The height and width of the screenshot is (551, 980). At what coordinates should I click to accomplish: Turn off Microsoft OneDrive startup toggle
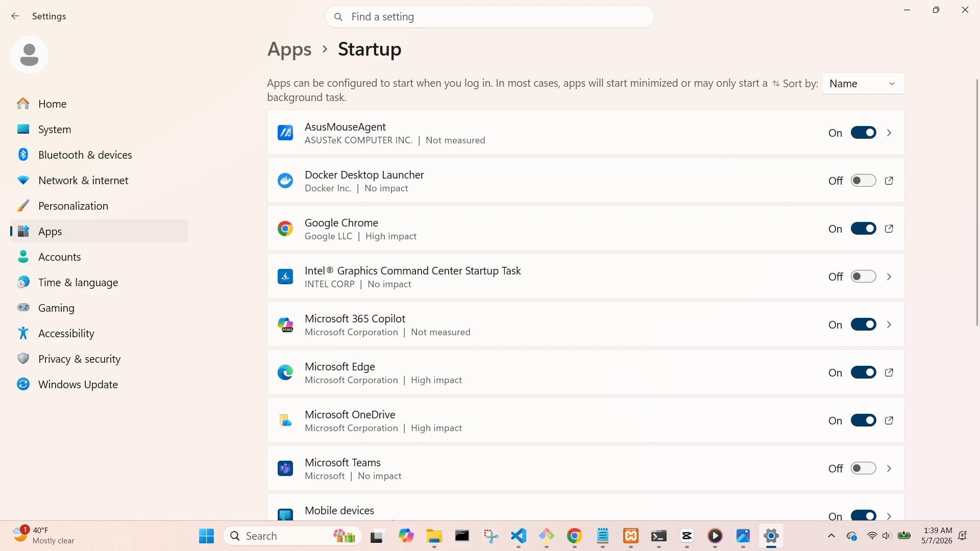coord(863,420)
